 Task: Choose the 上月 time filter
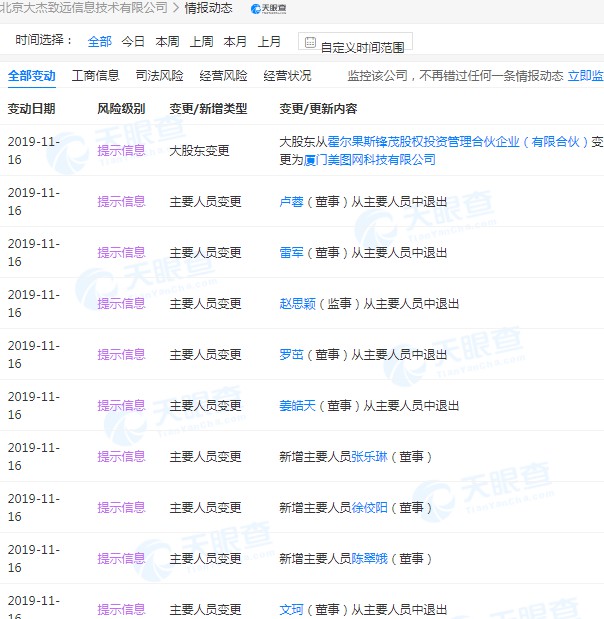pos(269,41)
